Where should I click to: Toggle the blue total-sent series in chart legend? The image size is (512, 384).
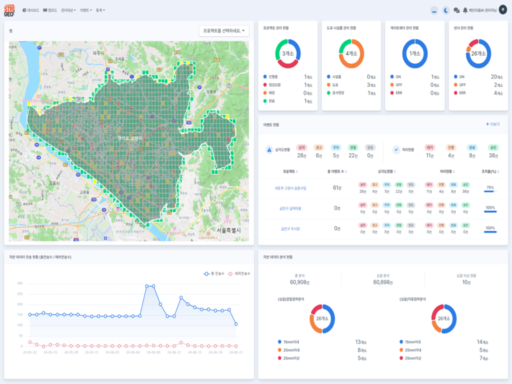click(x=214, y=274)
